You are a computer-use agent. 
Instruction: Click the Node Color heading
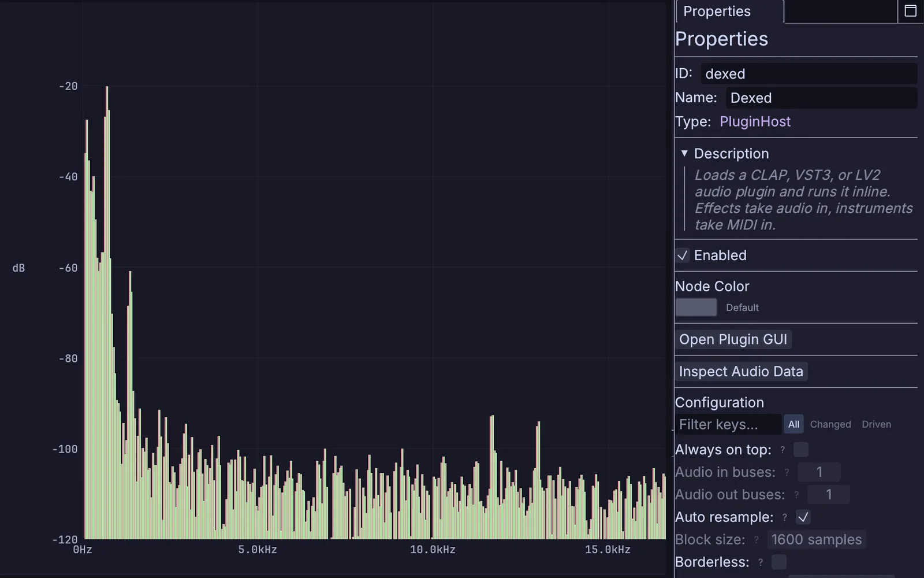coord(712,286)
